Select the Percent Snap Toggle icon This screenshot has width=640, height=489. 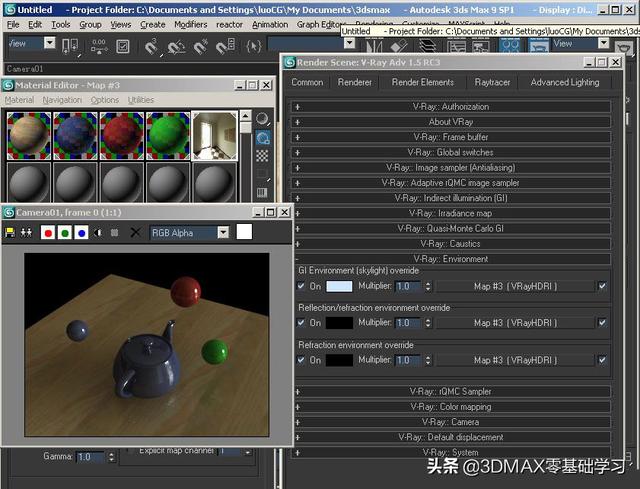click(201, 46)
